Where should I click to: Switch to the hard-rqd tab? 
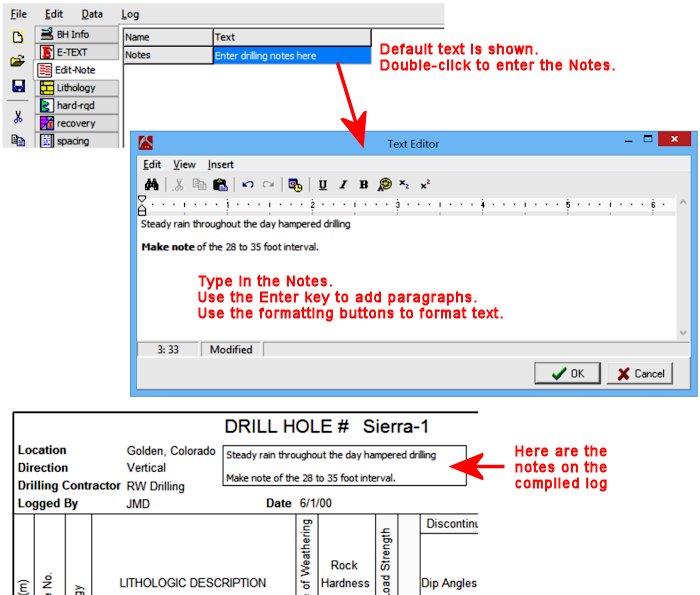tap(76, 105)
